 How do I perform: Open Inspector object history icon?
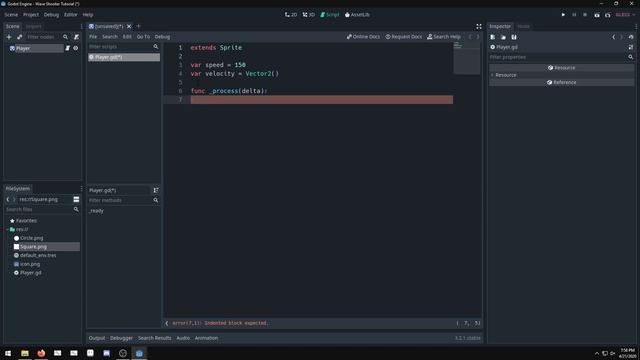click(631, 37)
